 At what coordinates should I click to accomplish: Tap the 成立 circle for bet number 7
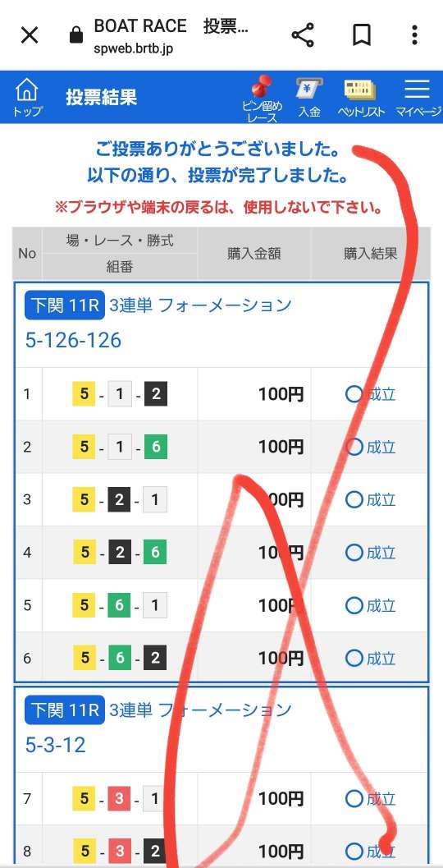[x=354, y=798]
